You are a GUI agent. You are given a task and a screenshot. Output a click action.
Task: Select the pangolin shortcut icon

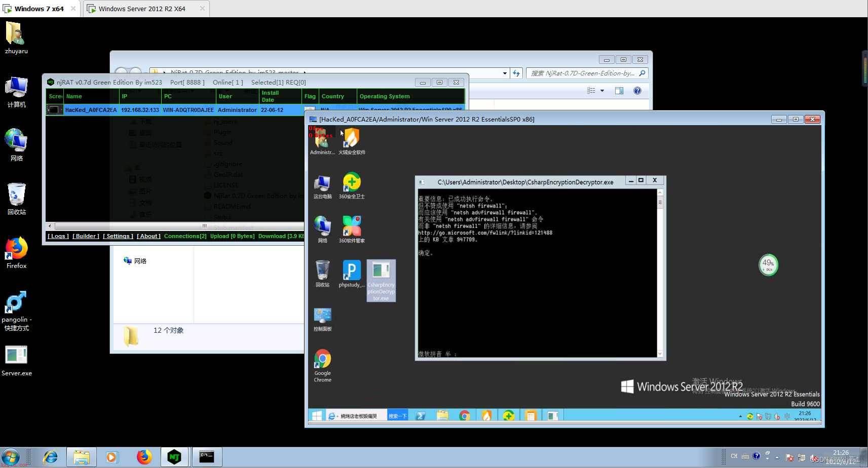(16, 310)
